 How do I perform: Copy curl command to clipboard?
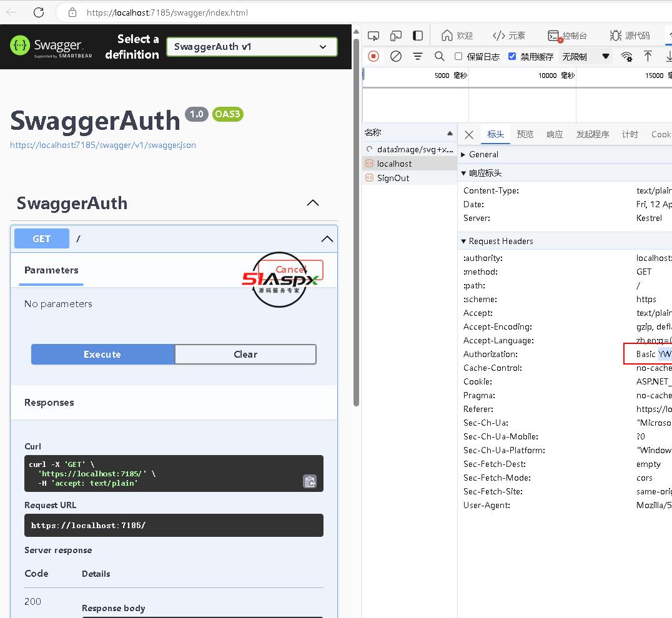coord(310,481)
